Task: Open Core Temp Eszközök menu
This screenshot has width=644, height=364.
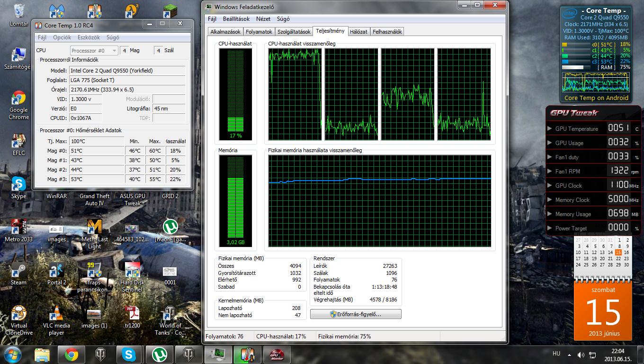Action: click(89, 37)
